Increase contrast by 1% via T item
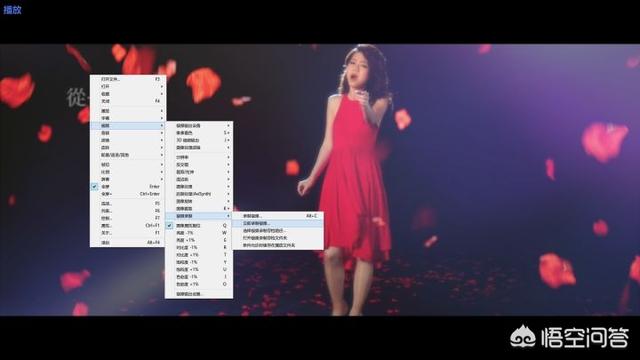The image size is (640, 360). coord(199,255)
